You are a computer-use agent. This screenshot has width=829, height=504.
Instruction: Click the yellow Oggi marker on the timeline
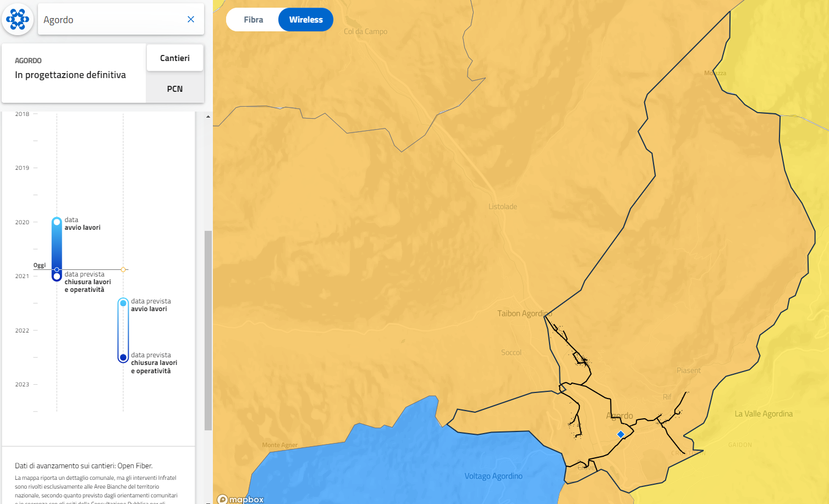pyautogui.click(x=123, y=269)
